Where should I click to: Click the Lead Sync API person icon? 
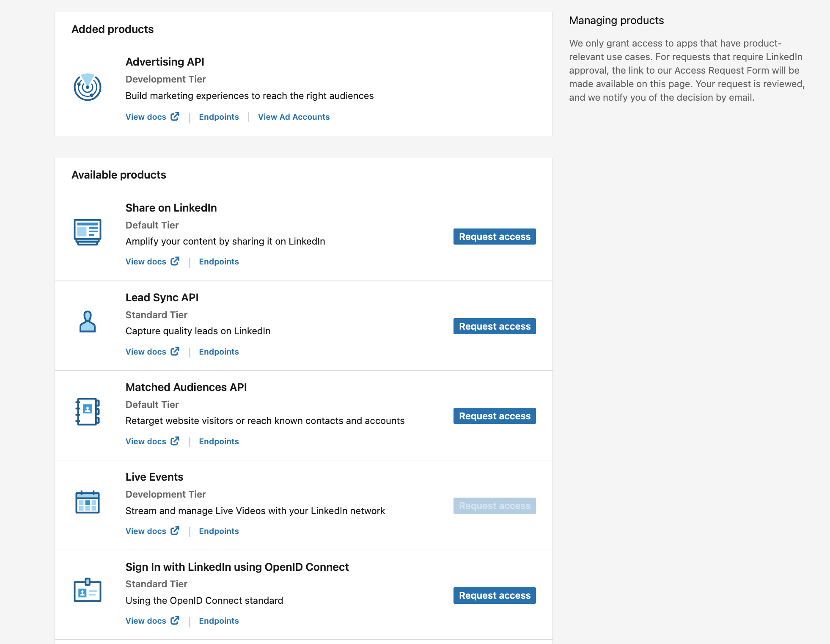pyautogui.click(x=88, y=322)
